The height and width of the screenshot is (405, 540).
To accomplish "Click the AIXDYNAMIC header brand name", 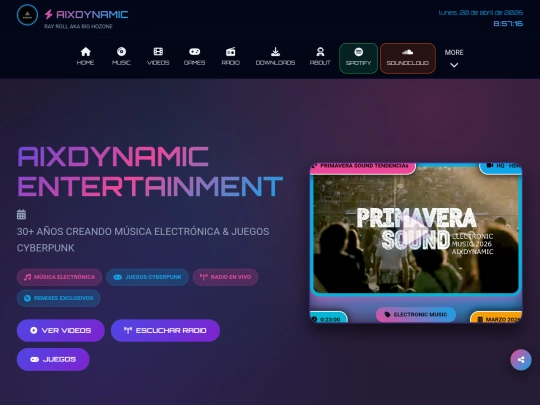I will point(92,14).
